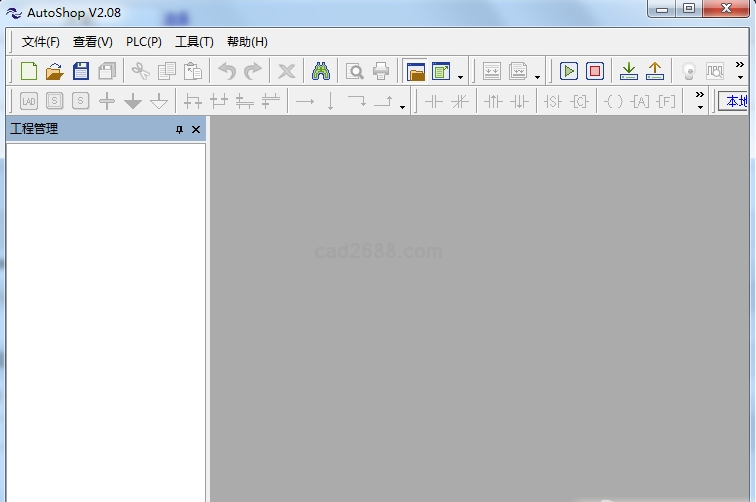Click the 本地 combo box field
The height and width of the screenshot is (502, 756).
click(x=736, y=101)
